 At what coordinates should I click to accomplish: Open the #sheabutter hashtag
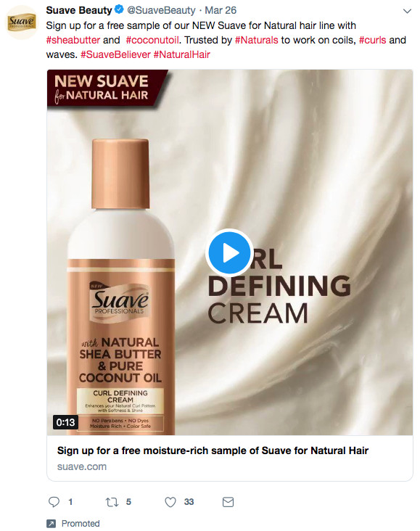coord(73,40)
